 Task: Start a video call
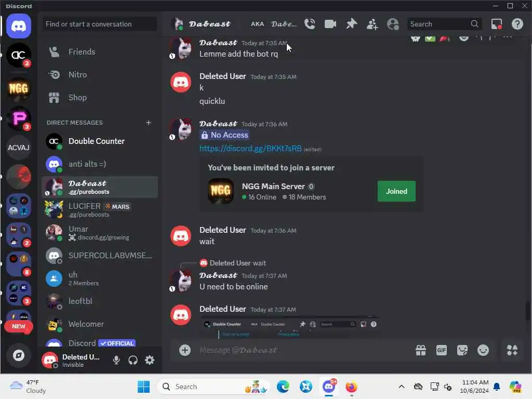pyautogui.click(x=330, y=24)
